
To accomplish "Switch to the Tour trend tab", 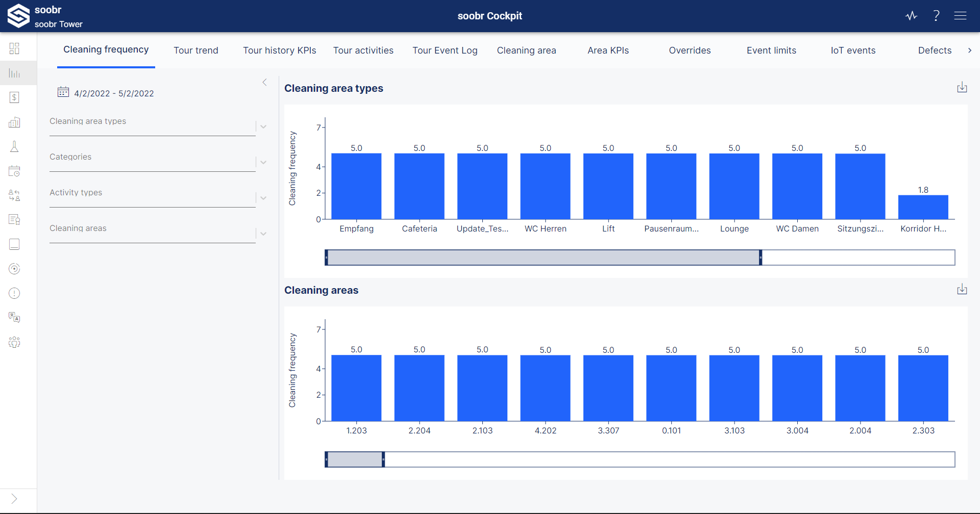I will 196,50.
